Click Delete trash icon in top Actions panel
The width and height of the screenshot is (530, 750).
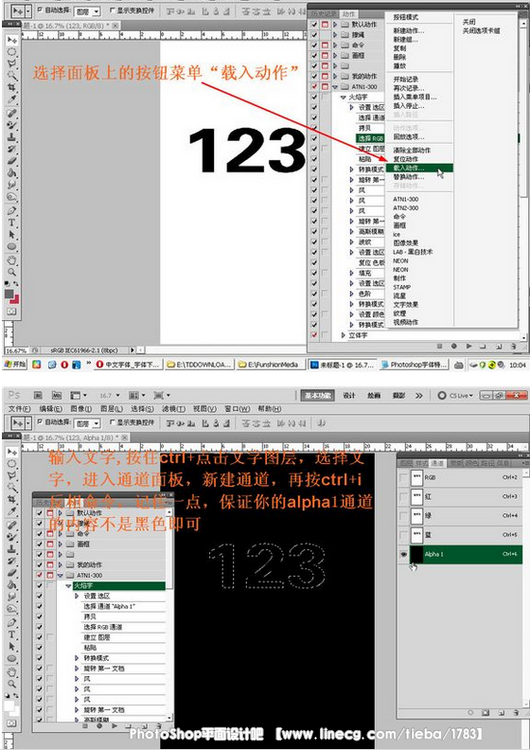coord(513,346)
